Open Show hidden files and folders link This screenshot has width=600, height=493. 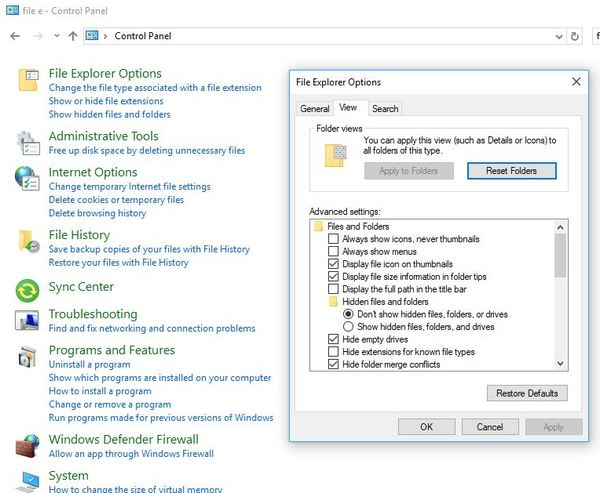click(109, 114)
